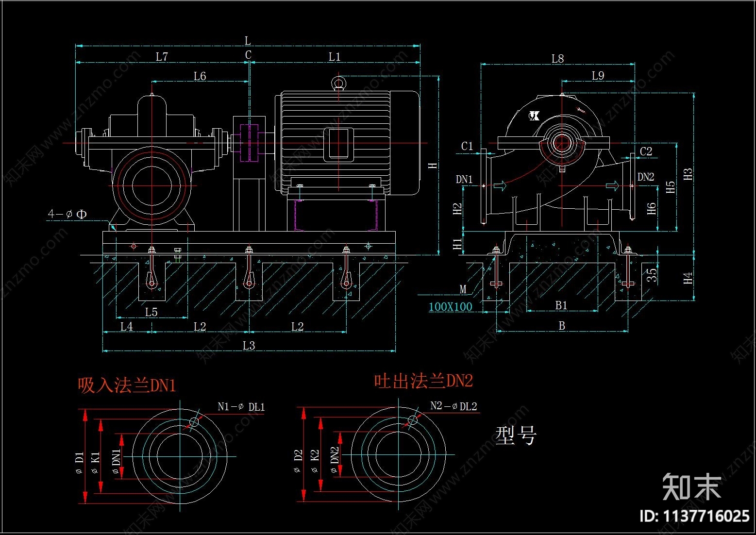Image resolution: width=756 pixels, height=535 pixels.
Task: Select the L3 base length label
Action: (249, 346)
